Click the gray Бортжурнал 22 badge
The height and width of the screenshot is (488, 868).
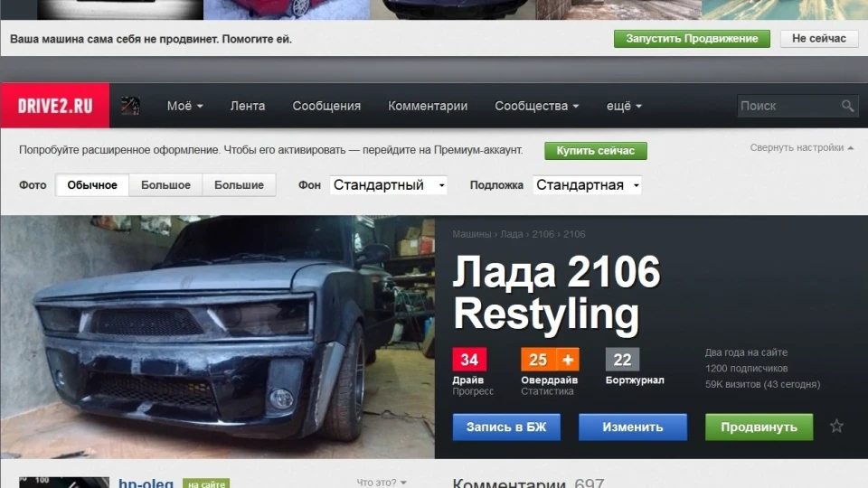622,360
